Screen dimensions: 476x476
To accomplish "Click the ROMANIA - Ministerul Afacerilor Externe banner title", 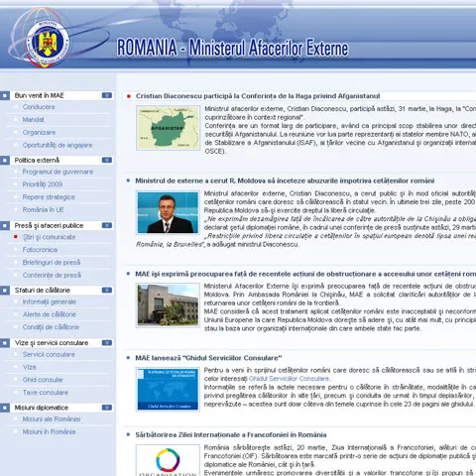I will click(233, 49).
